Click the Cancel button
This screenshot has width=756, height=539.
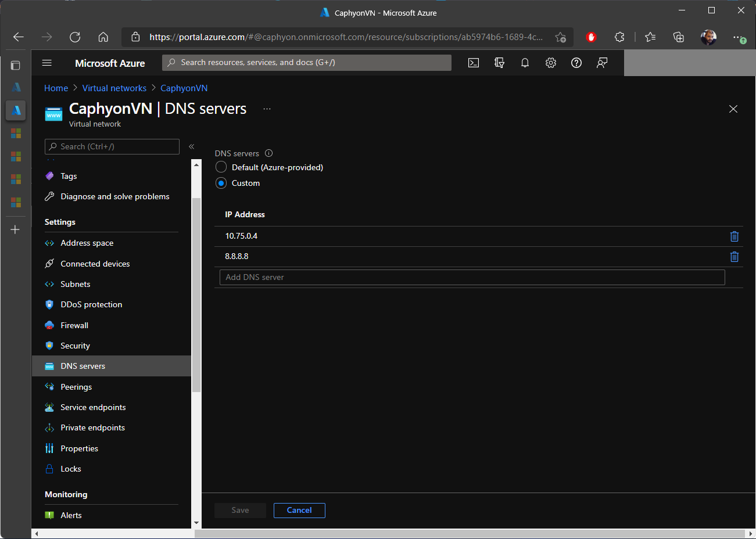(x=299, y=511)
